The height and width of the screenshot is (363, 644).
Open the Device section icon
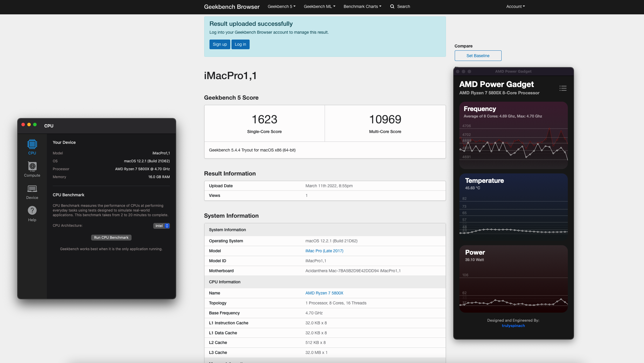[x=32, y=189]
